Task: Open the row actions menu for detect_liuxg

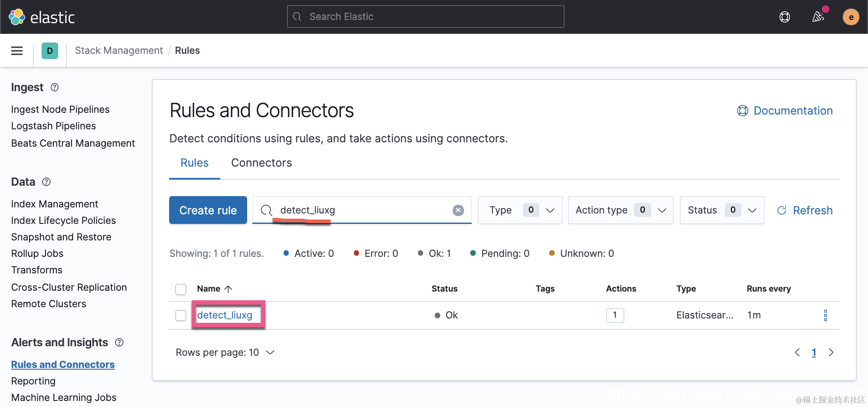Action: pos(825,315)
